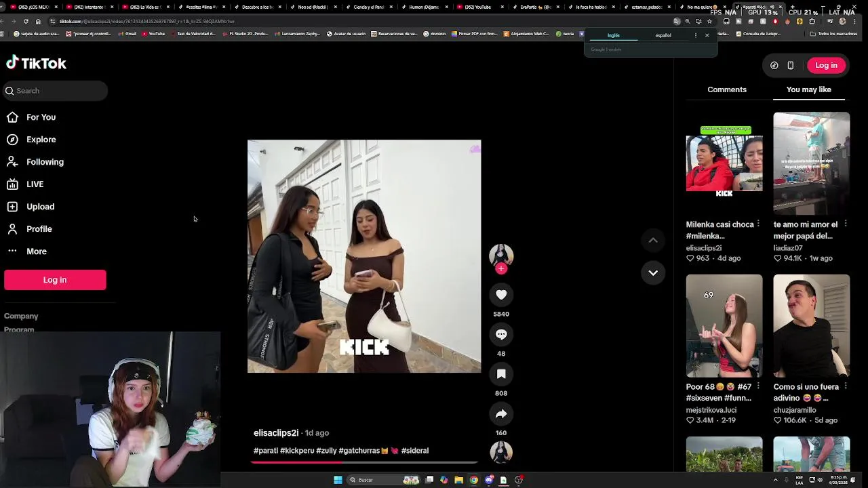
Task: Click the TikTok search field
Action: pyautogui.click(x=56, y=91)
